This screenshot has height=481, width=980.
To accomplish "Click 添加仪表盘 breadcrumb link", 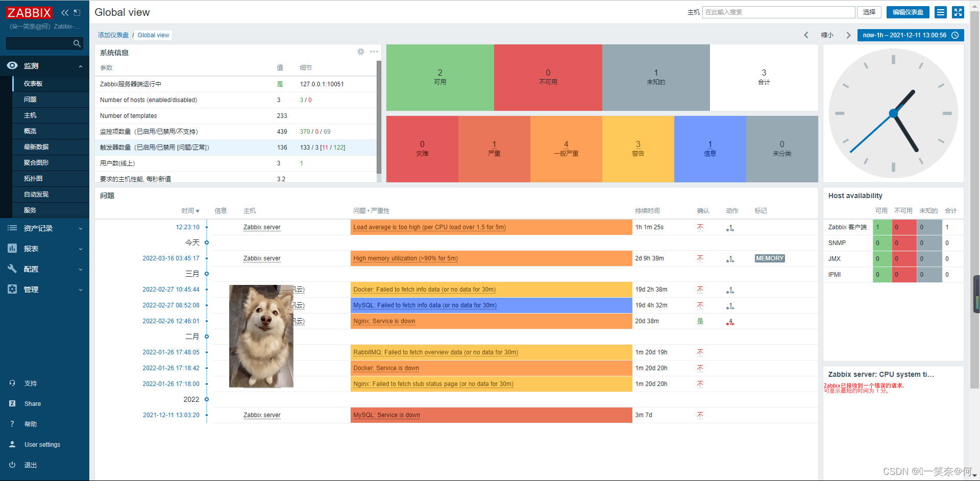I will [113, 35].
